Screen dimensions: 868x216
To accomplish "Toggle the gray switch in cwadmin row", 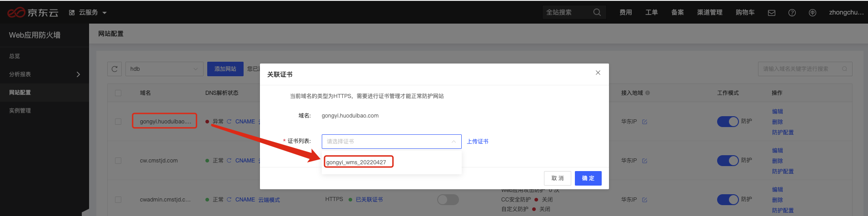I will tap(448, 200).
